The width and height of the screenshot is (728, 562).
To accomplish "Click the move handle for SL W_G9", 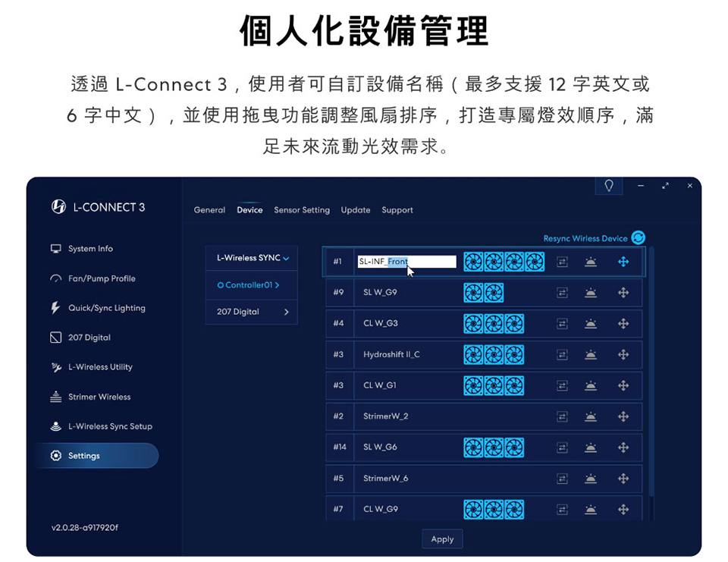I will point(623,293).
